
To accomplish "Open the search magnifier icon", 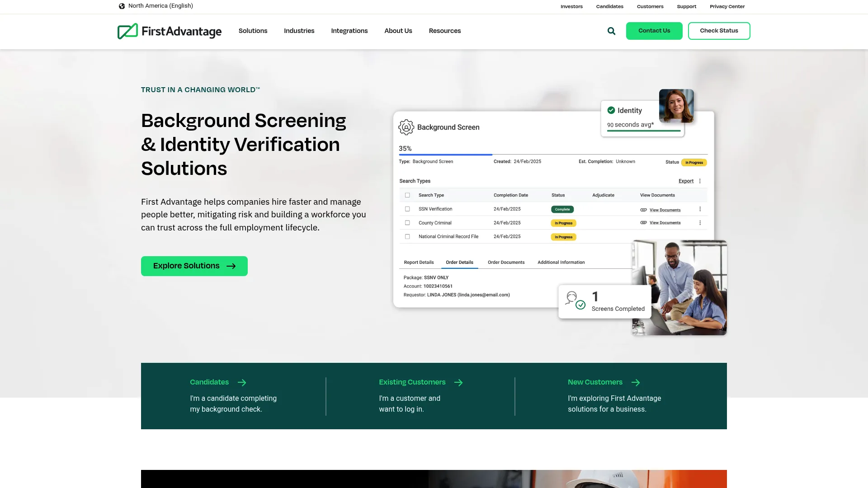I will coord(611,31).
